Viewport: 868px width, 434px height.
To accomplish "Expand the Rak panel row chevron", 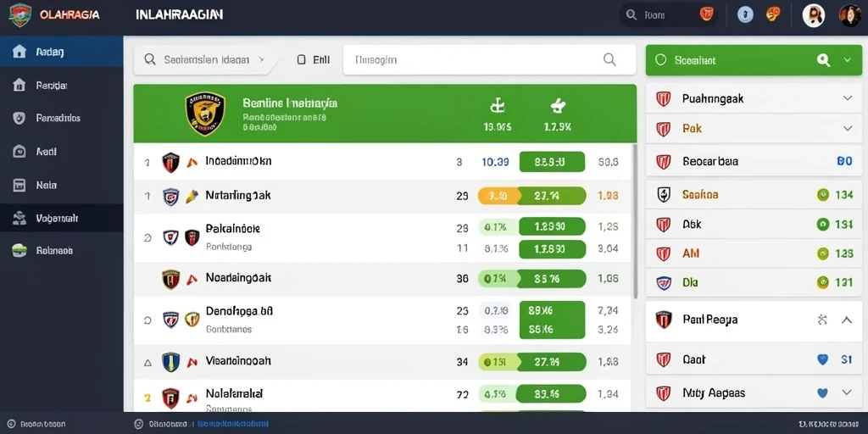I will click(848, 129).
